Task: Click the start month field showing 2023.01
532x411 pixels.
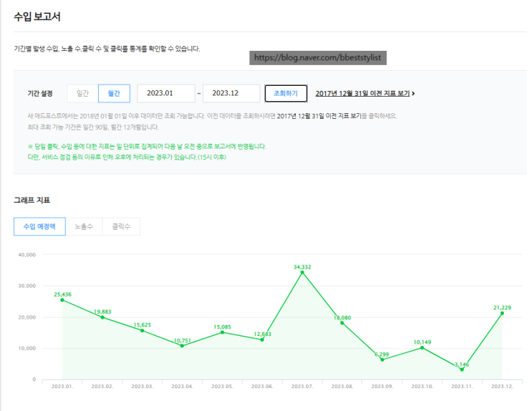Action: pos(165,93)
